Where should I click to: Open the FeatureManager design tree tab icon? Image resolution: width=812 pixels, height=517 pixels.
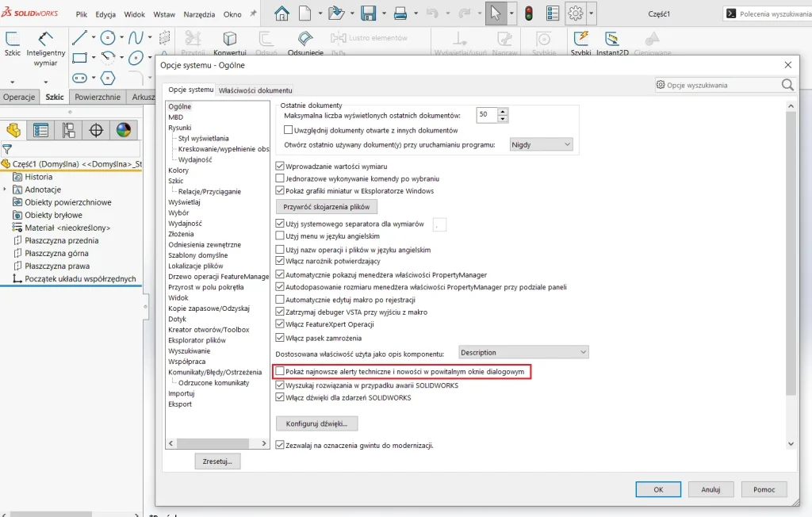point(13,130)
